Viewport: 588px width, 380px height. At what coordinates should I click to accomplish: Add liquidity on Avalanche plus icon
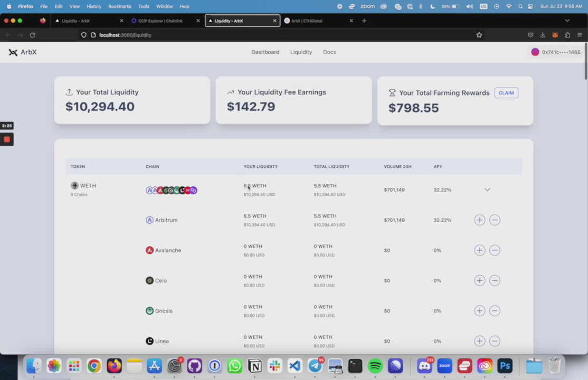(x=480, y=250)
